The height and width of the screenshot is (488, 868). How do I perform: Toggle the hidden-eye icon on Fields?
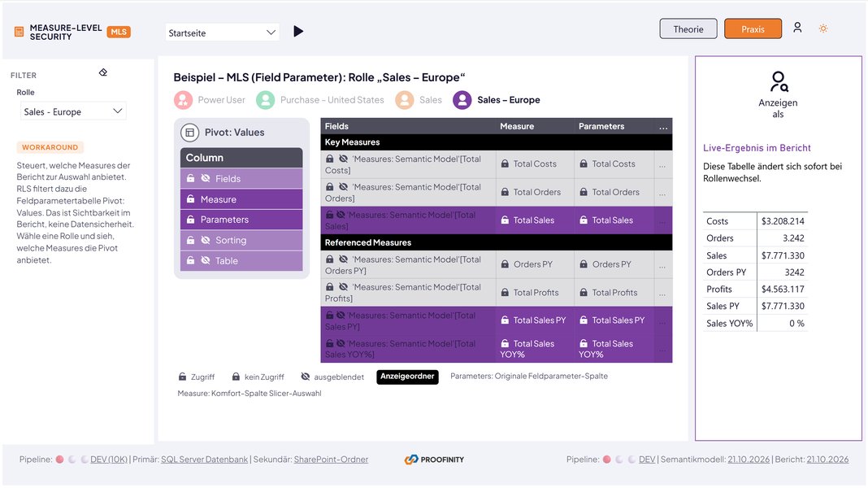tap(206, 178)
